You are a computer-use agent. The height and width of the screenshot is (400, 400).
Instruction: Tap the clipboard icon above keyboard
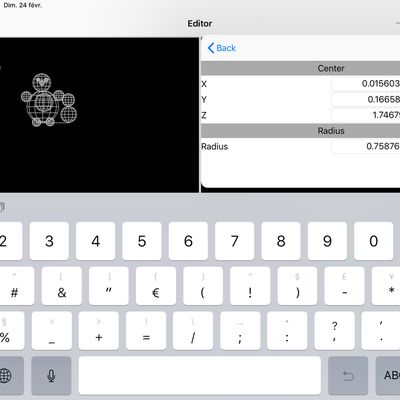coord(2,207)
